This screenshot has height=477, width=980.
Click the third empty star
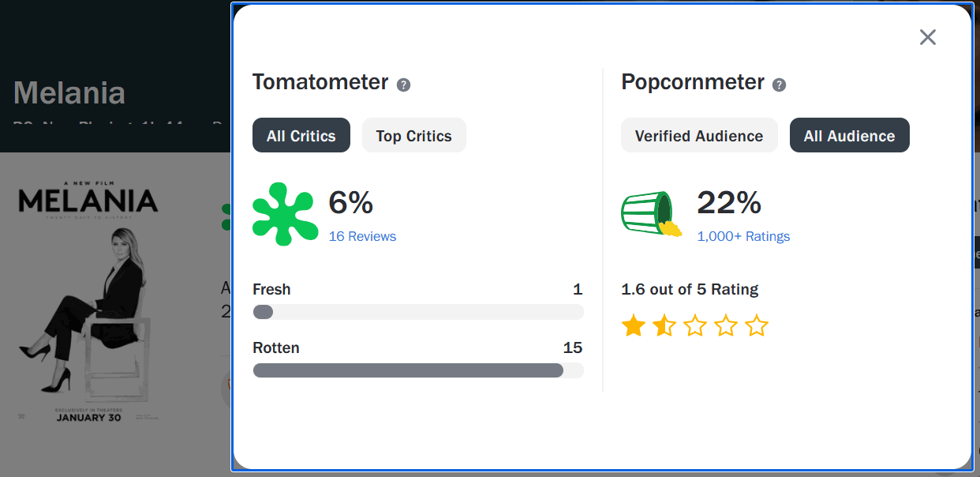point(695,325)
